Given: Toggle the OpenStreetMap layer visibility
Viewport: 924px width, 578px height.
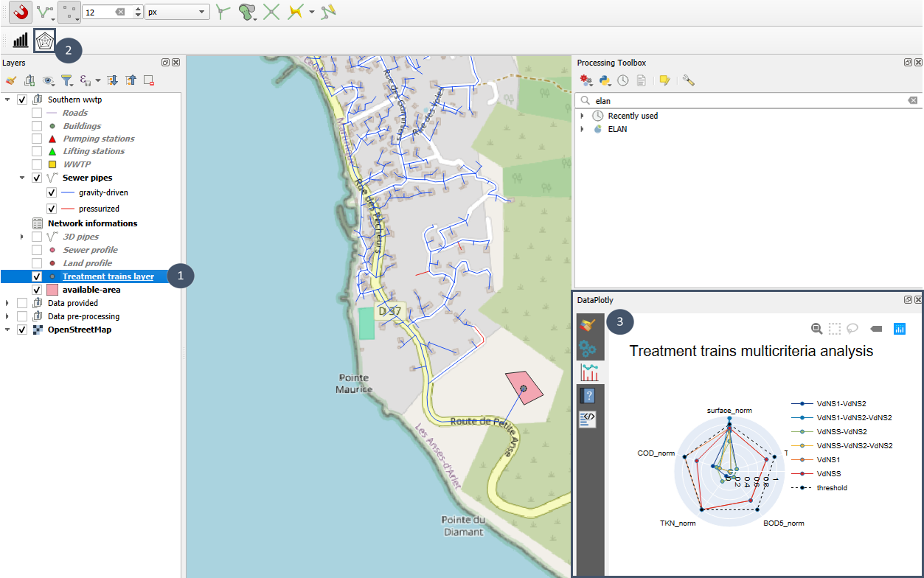Looking at the screenshot, I should click(22, 330).
